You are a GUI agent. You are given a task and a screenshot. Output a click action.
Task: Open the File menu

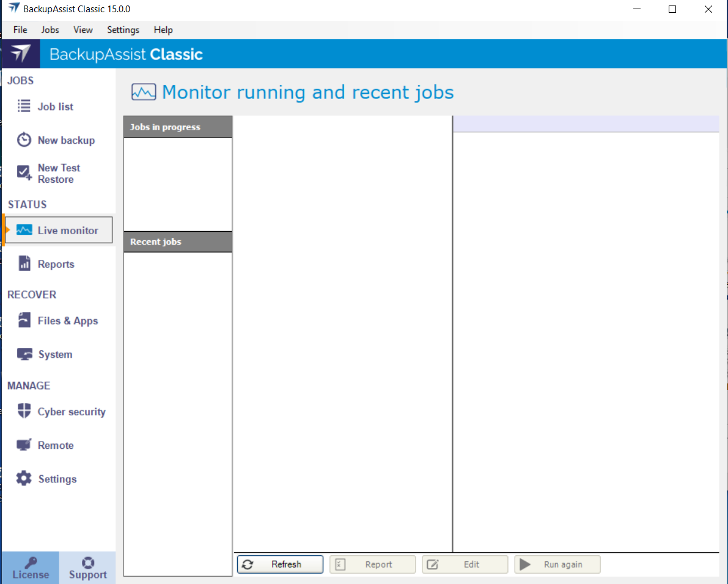20,30
